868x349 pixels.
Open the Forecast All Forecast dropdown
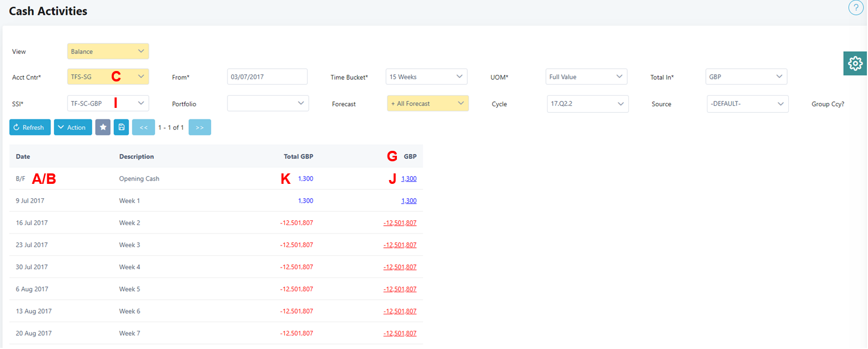click(x=428, y=103)
